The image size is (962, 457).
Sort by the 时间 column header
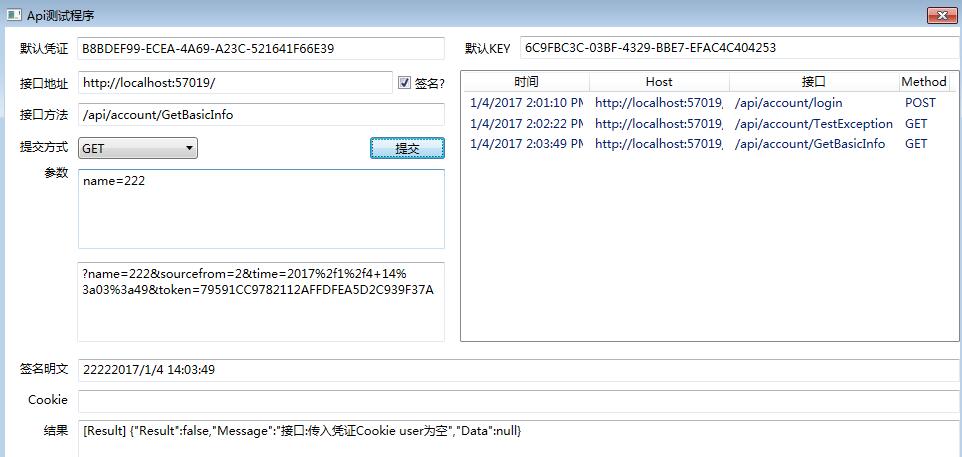pos(526,82)
